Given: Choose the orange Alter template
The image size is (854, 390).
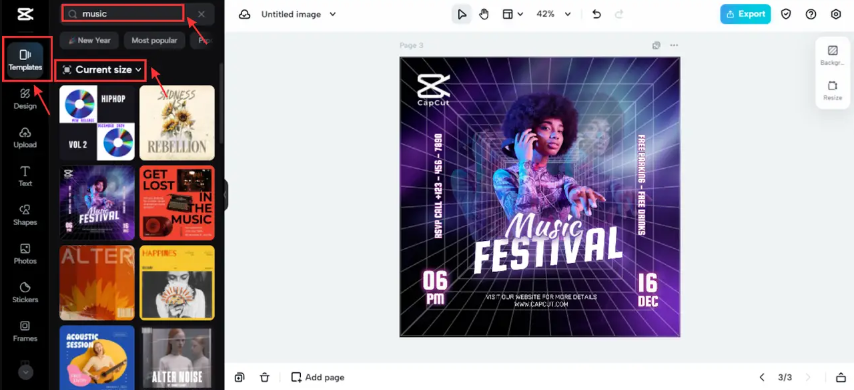Looking at the screenshot, I should (97, 283).
